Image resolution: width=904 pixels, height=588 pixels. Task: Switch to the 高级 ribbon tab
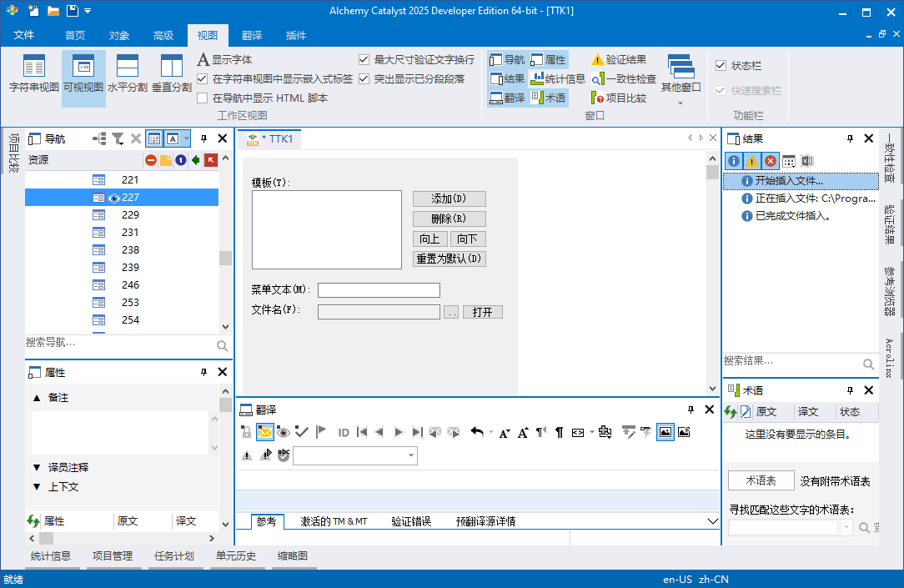[163, 35]
